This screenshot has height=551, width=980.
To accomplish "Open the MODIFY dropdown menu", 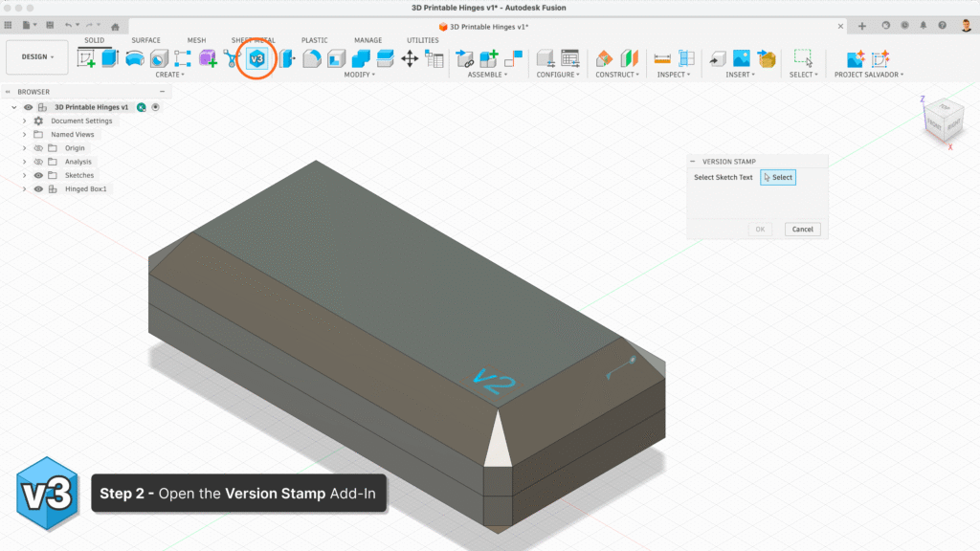I will click(361, 75).
